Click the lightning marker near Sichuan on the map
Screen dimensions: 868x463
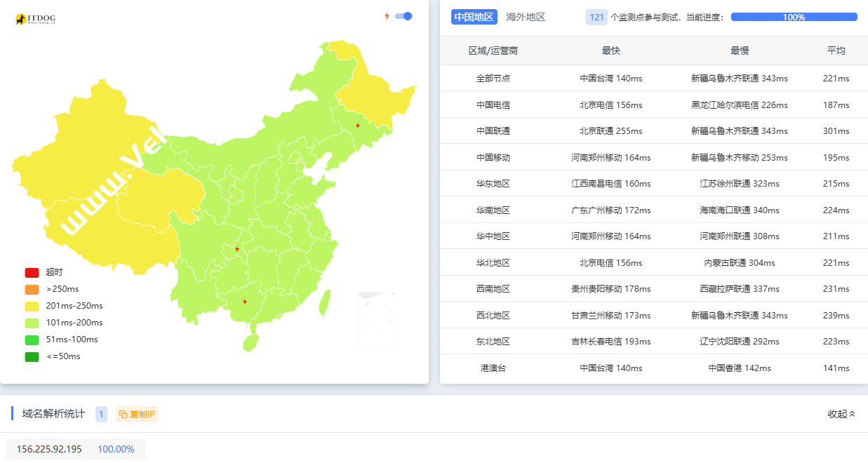point(237,248)
